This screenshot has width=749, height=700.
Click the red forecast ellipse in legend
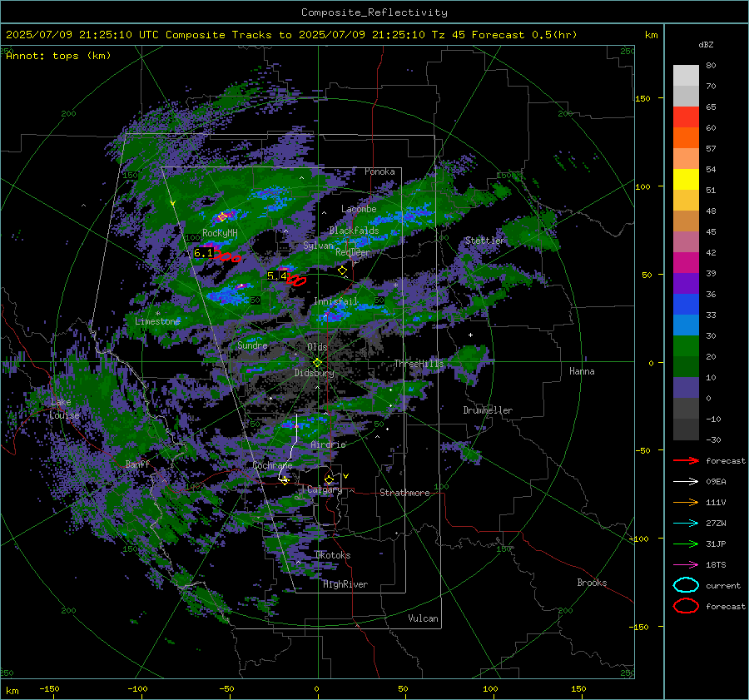[686, 606]
